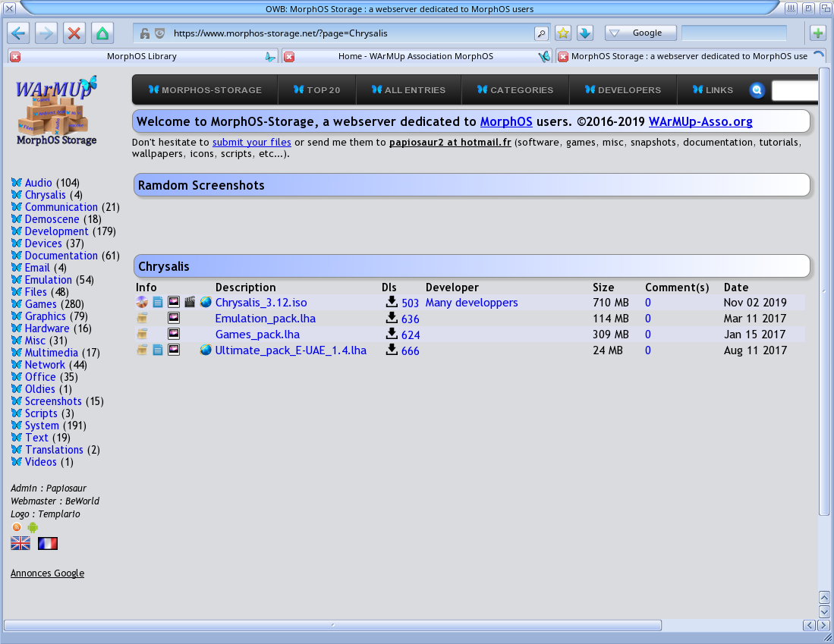Open the document icon in Chrysalis_3.12.iso row

click(x=158, y=302)
